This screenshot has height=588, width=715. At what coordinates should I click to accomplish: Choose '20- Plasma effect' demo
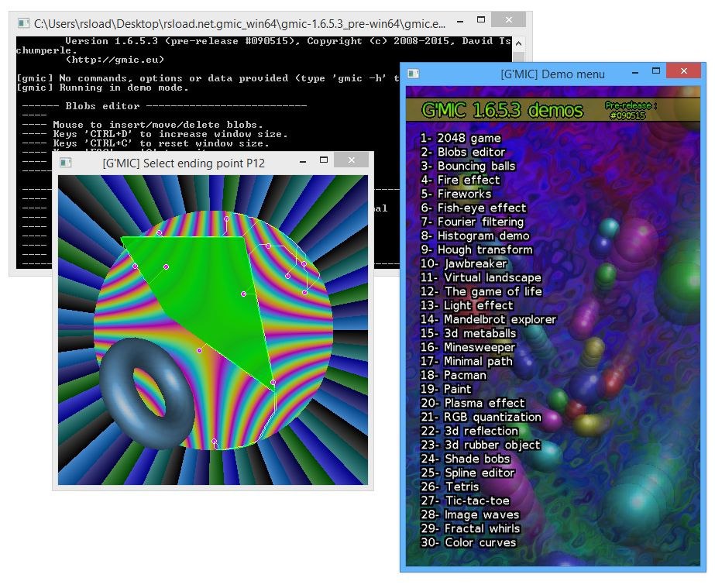click(473, 403)
